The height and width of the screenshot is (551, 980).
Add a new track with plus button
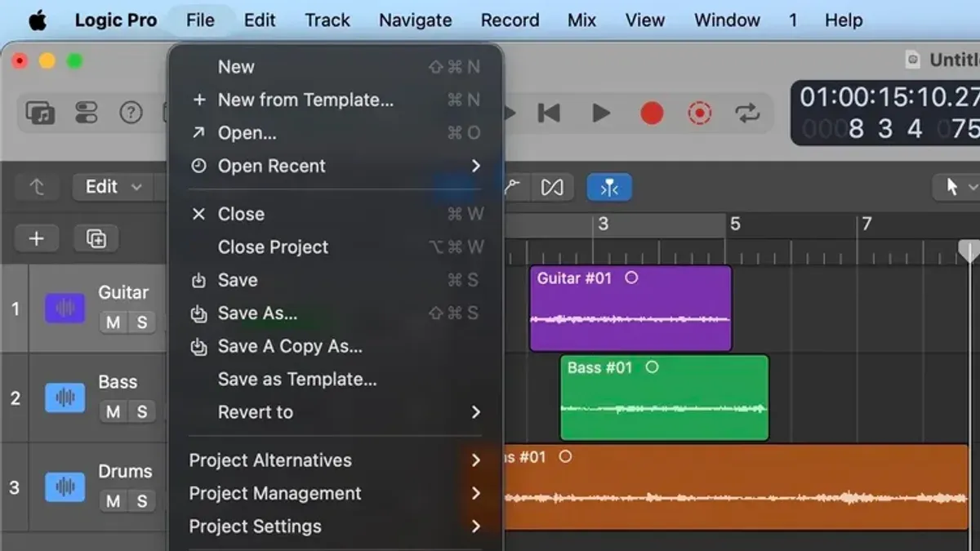[x=36, y=238]
